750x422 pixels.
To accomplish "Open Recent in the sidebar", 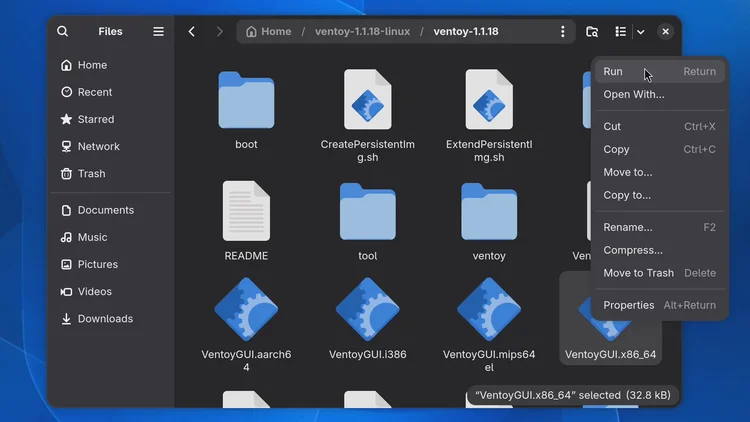I will [x=110, y=92].
